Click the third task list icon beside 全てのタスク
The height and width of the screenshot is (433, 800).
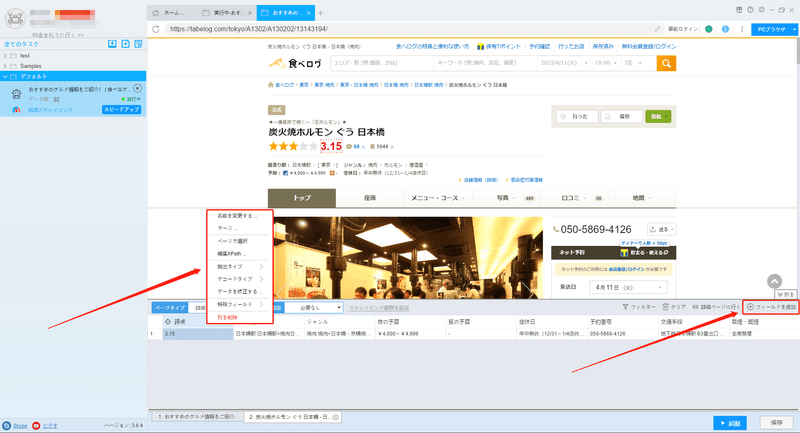coord(138,44)
